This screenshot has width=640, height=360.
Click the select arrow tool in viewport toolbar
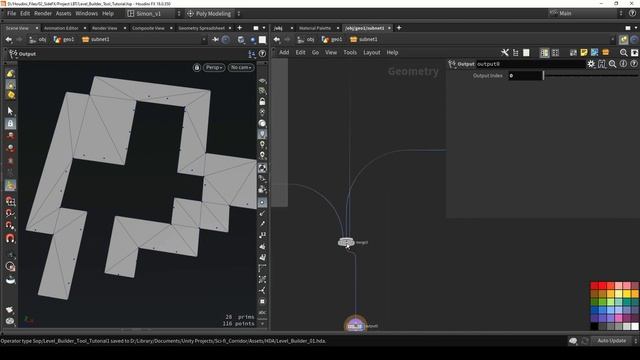[x=11, y=111]
